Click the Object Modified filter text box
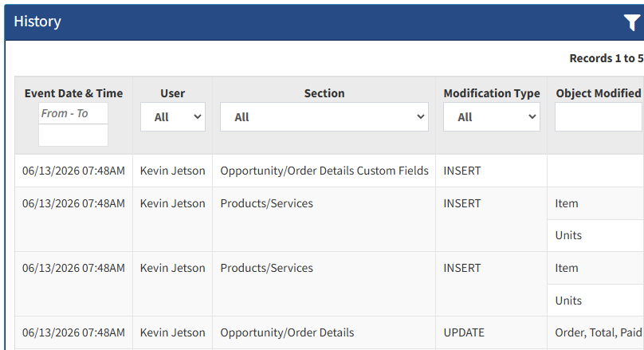This screenshot has width=644, height=350. pyautogui.click(x=599, y=117)
